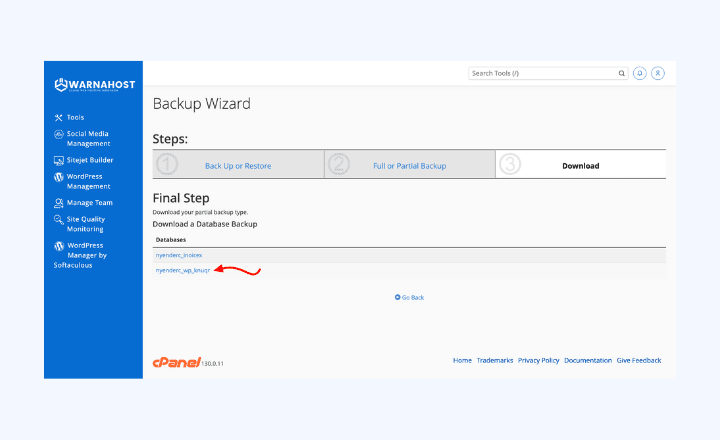Go to Full or Partial Backup step
Screen dimensions: 720x440
pos(408,165)
